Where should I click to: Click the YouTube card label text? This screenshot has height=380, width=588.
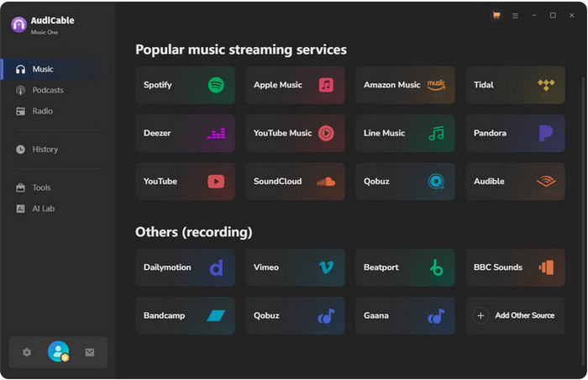160,182
